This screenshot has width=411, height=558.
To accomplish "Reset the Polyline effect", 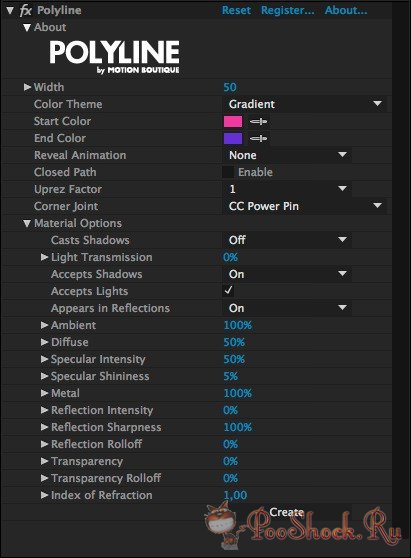I will click(236, 10).
